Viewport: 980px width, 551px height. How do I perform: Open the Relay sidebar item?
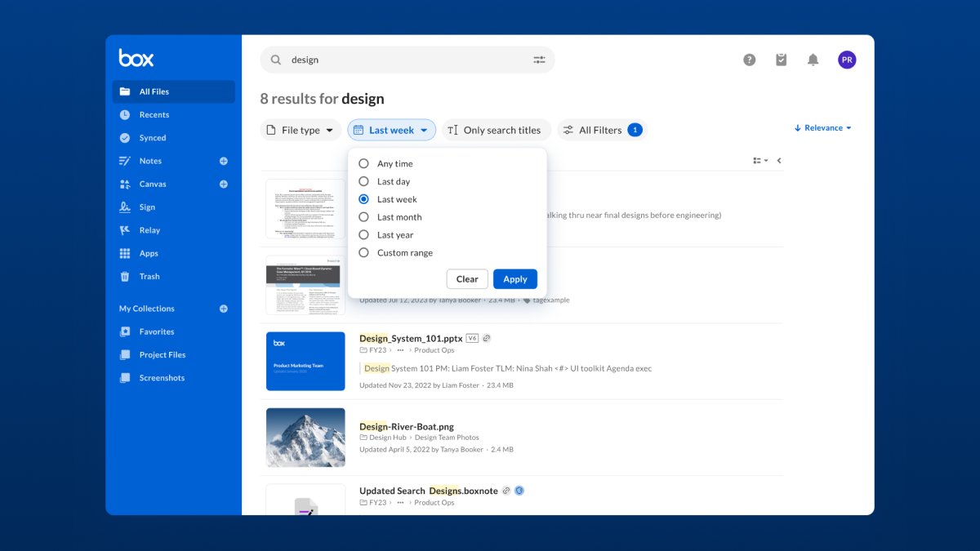tap(149, 229)
